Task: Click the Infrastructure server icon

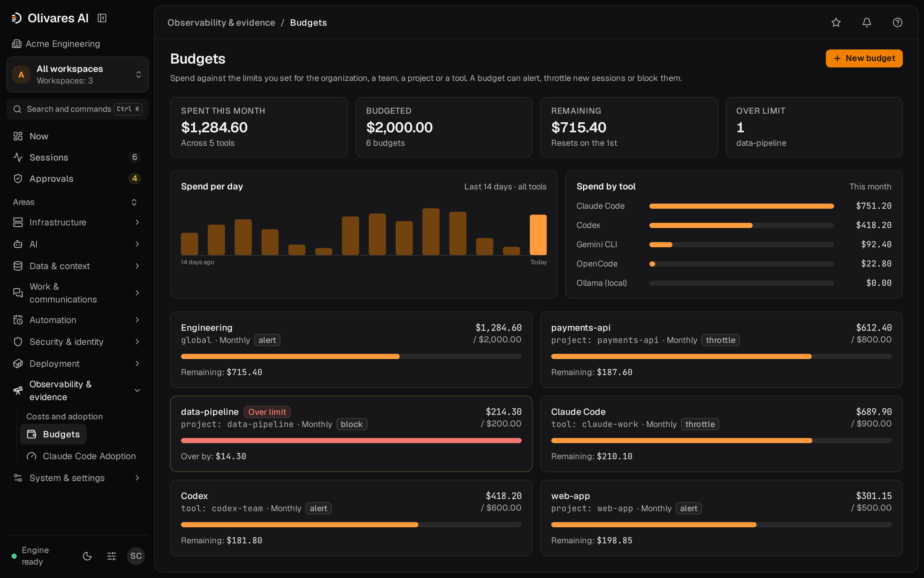Action: 18,222
